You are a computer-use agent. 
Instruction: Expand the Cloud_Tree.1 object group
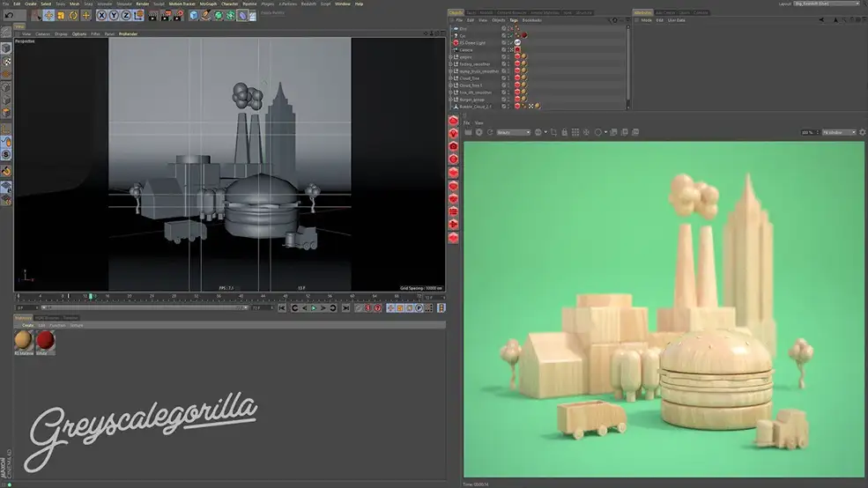pyautogui.click(x=450, y=85)
